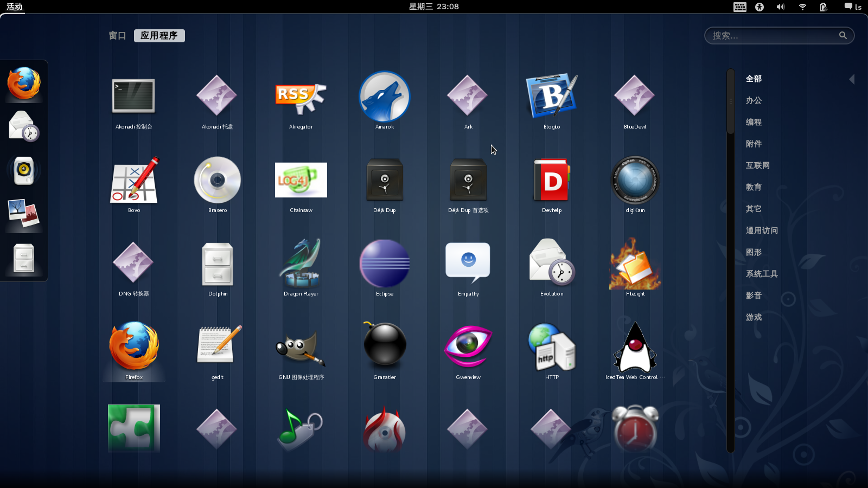Image resolution: width=868 pixels, height=488 pixels.
Task: Filter by 互联网 category
Action: (757, 166)
